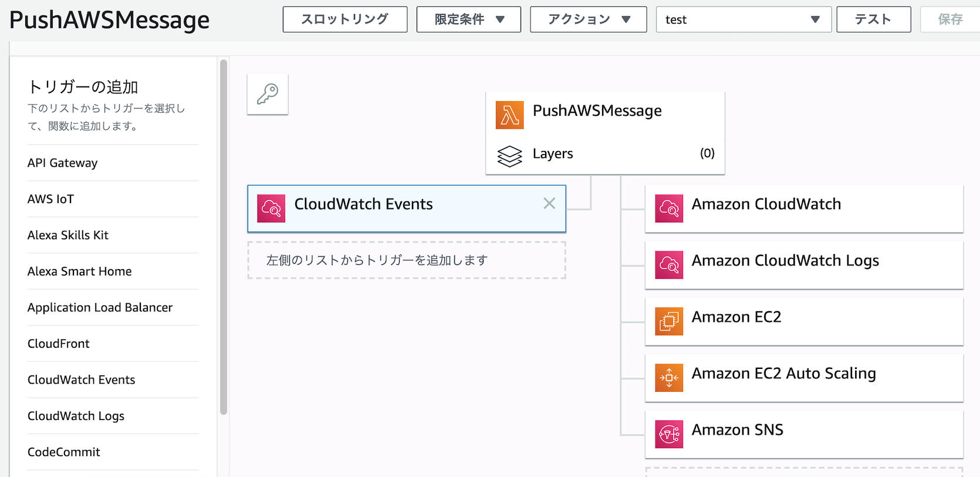Choose CloudFront from the trigger list
The height and width of the screenshot is (477, 980).
tap(59, 344)
